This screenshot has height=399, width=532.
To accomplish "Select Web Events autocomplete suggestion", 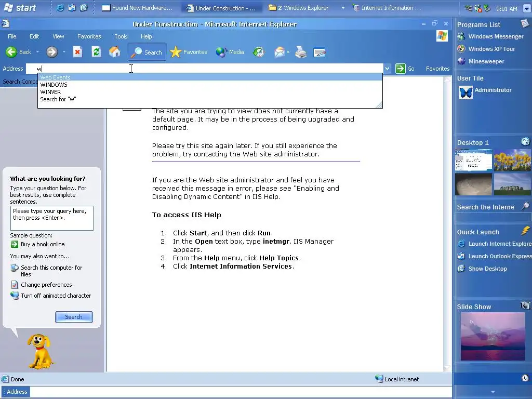I will [210, 77].
